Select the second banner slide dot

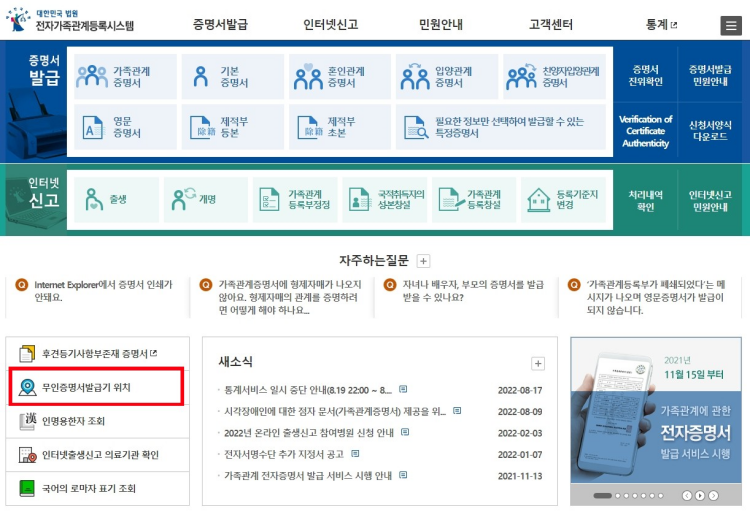(618, 496)
